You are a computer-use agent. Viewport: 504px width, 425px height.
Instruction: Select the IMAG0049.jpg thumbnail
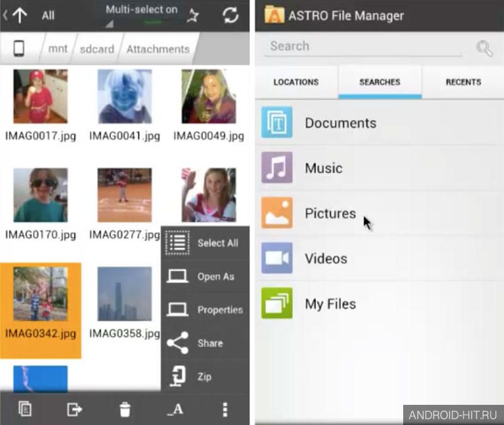point(209,96)
